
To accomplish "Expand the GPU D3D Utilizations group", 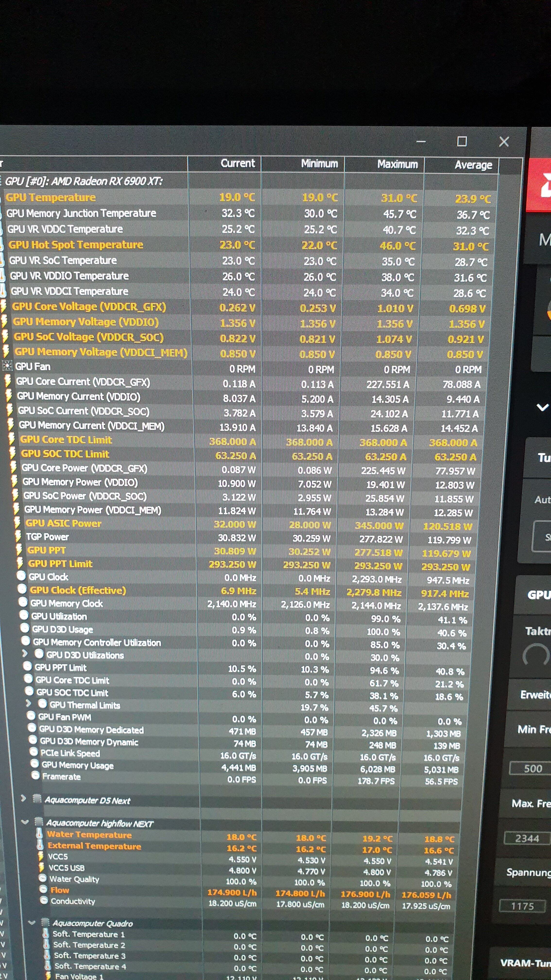I will point(25,654).
